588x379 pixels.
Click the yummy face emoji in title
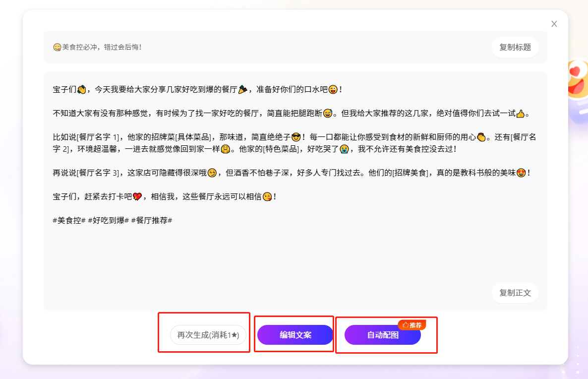click(57, 47)
